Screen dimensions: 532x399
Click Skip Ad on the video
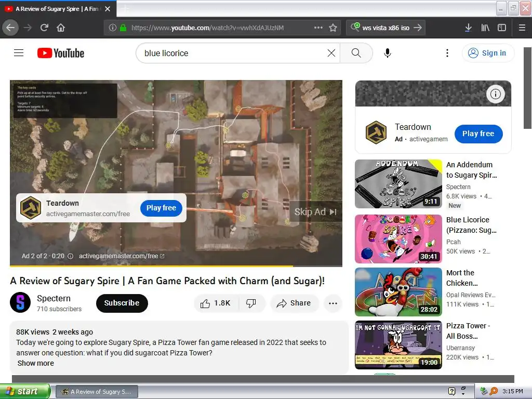tap(315, 212)
